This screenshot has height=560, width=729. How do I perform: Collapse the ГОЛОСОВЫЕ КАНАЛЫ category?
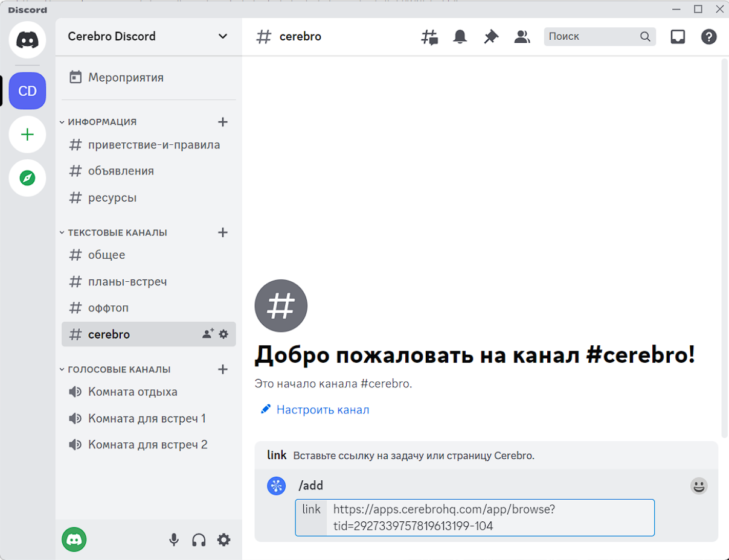(115, 369)
